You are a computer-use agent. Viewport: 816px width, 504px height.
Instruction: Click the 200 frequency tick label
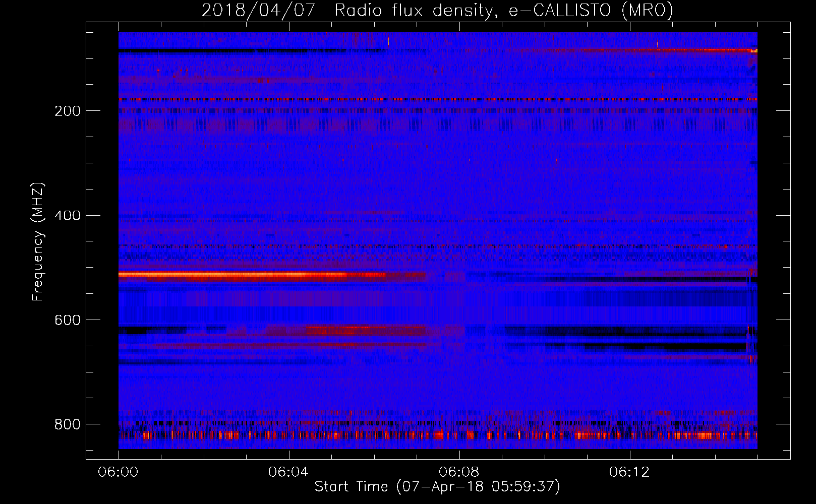[68, 111]
